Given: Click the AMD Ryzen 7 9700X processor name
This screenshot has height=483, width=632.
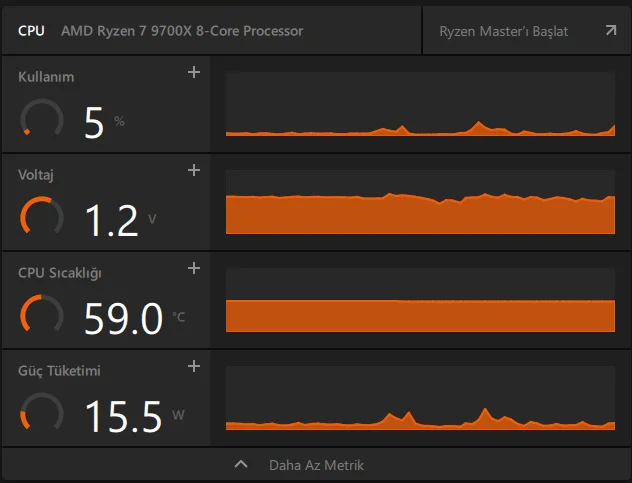Looking at the screenshot, I should [182, 30].
